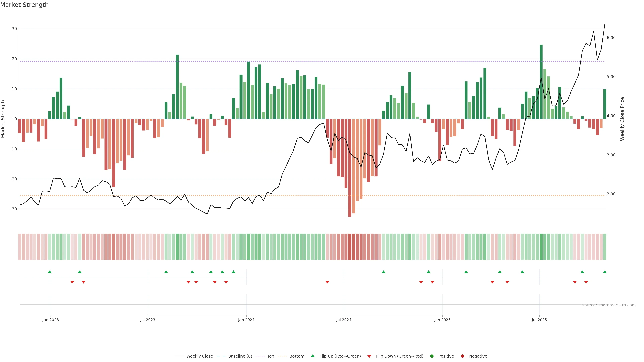Viewport: 644px width, 362px height.
Task: Click the Market Strength chart title
Action: (x=24, y=5)
